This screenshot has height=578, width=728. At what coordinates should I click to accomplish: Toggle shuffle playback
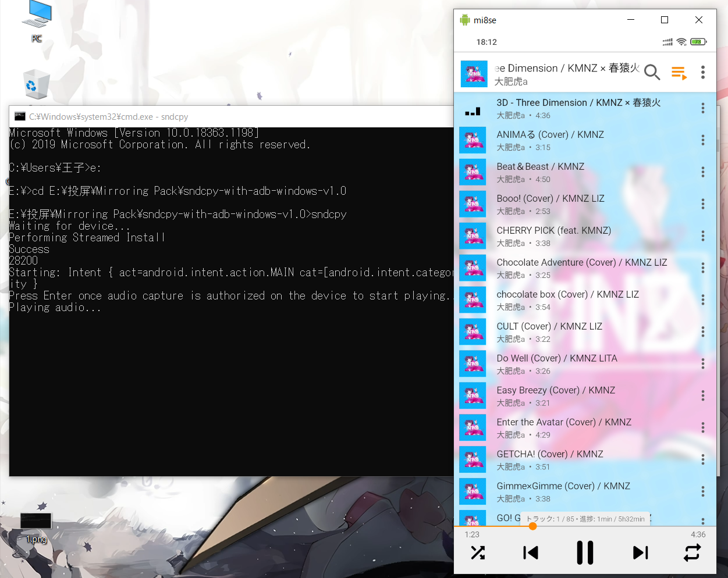(478, 552)
